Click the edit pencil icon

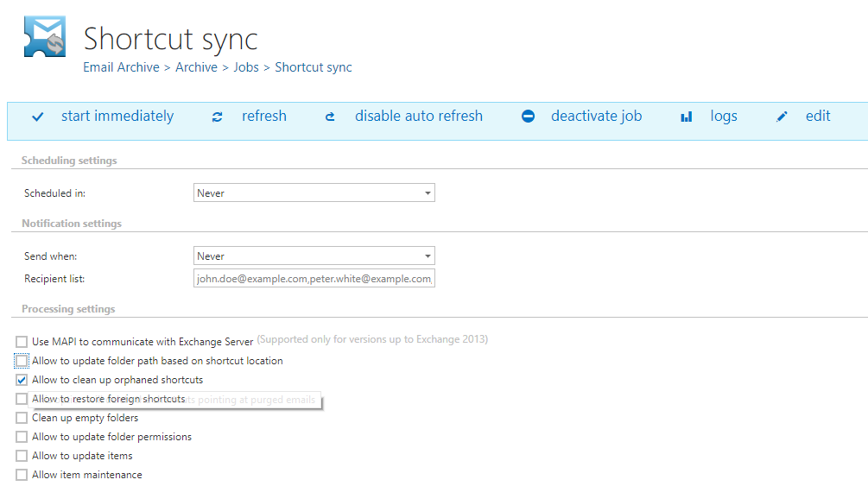click(782, 117)
